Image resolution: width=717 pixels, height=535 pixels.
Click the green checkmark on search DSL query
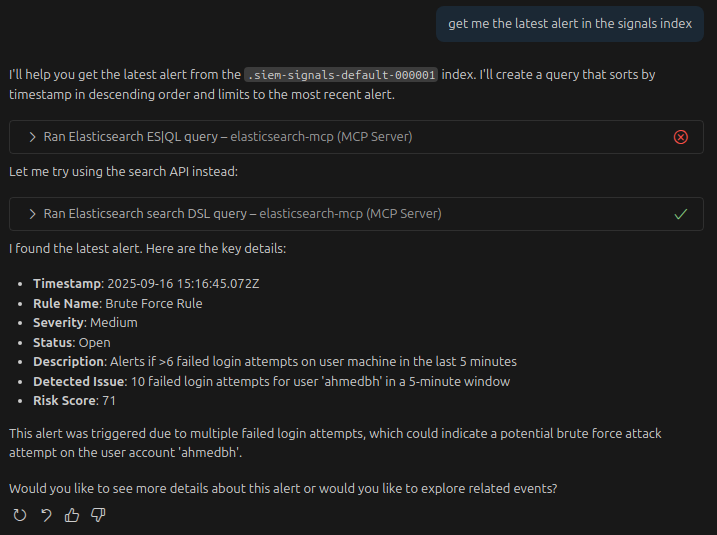pyautogui.click(x=681, y=213)
